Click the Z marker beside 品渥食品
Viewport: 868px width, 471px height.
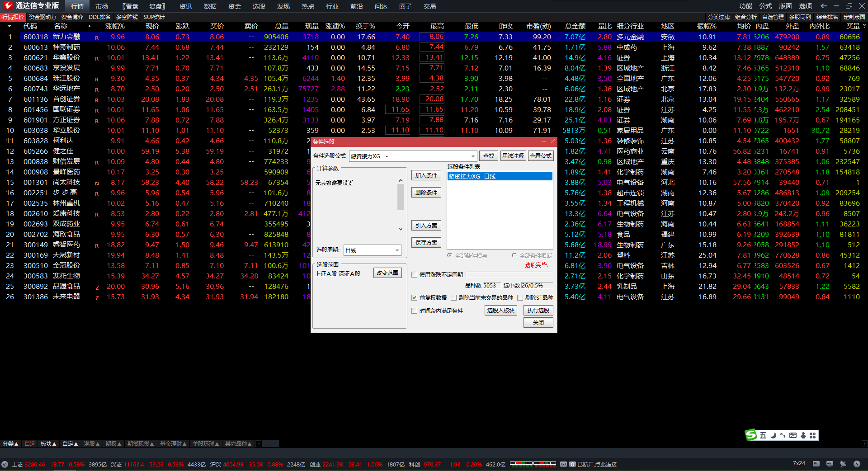click(97, 287)
